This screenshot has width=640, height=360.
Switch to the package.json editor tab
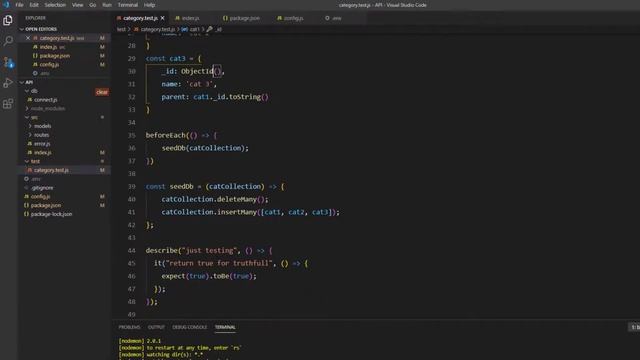244,18
